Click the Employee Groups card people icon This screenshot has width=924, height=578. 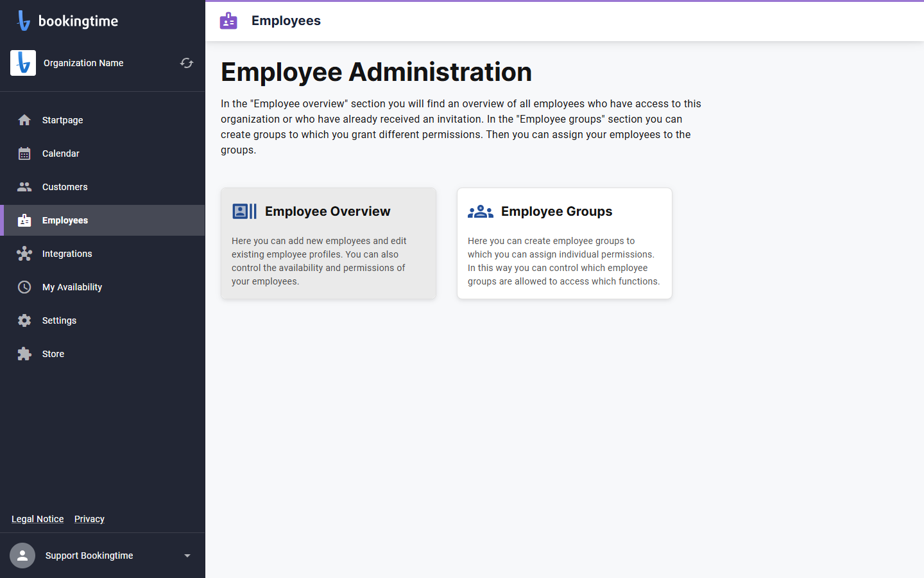[x=481, y=211]
